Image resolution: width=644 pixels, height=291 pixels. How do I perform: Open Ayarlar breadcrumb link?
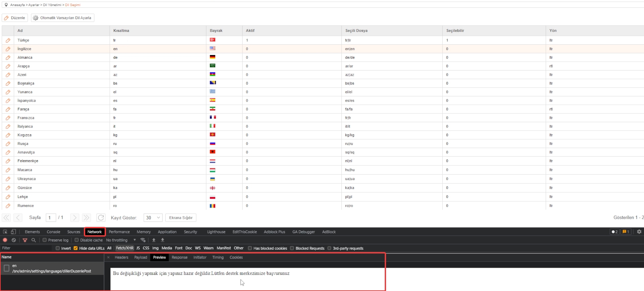click(x=34, y=5)
